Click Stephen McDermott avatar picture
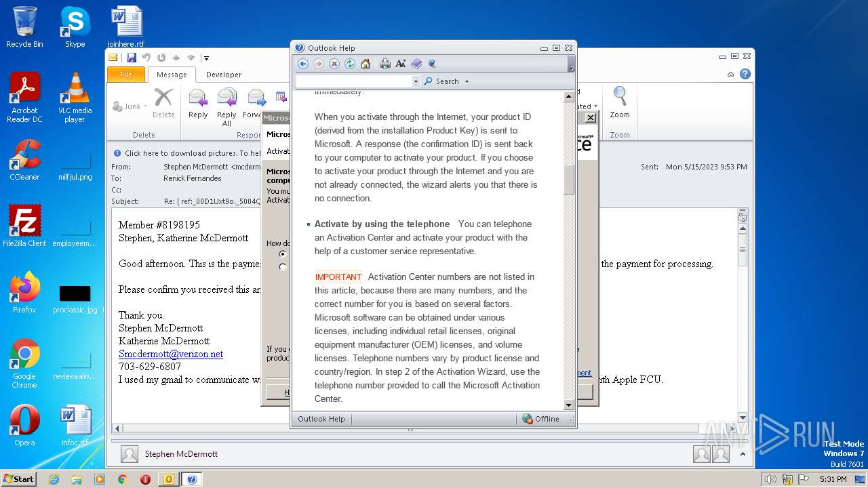 pyautogui.click(x=130, y=454)
